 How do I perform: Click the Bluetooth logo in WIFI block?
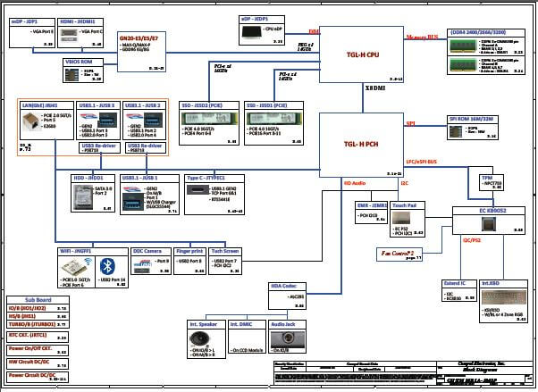[107, 266]
